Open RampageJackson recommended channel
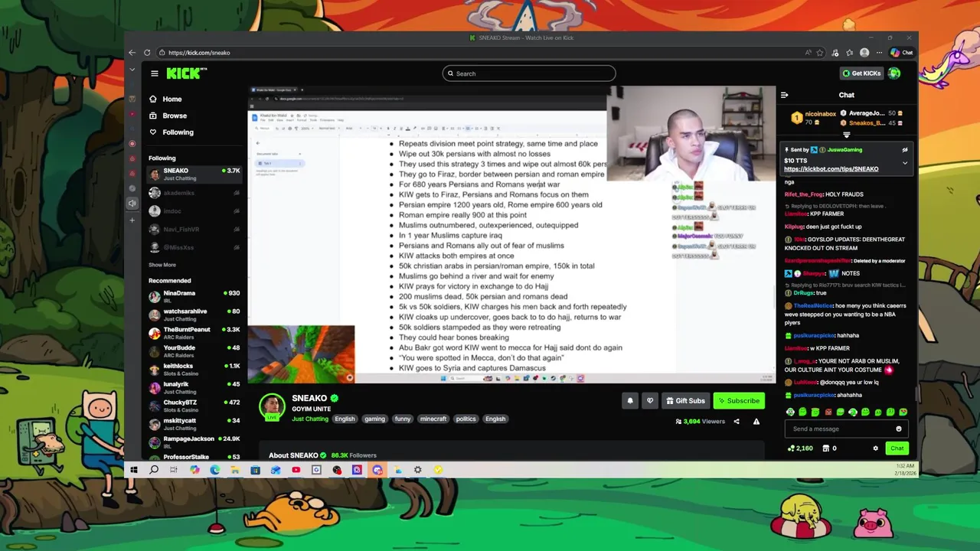 click(x=194, y=442)
